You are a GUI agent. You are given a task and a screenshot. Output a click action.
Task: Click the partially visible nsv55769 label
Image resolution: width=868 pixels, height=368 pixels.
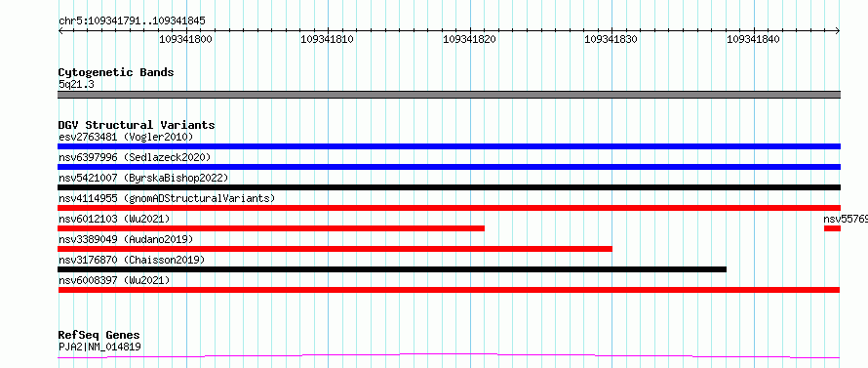click(x=846, y=219)
